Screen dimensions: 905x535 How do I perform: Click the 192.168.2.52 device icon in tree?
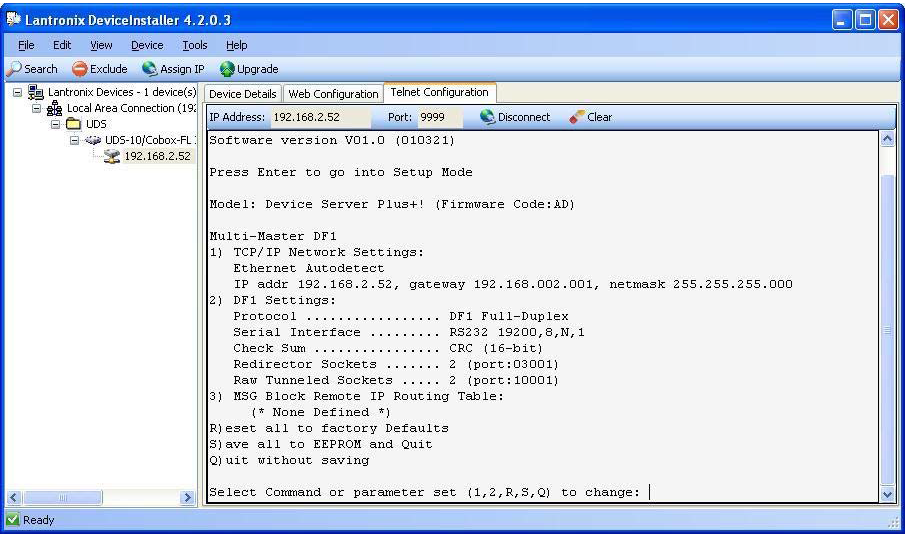coord(111,156)
